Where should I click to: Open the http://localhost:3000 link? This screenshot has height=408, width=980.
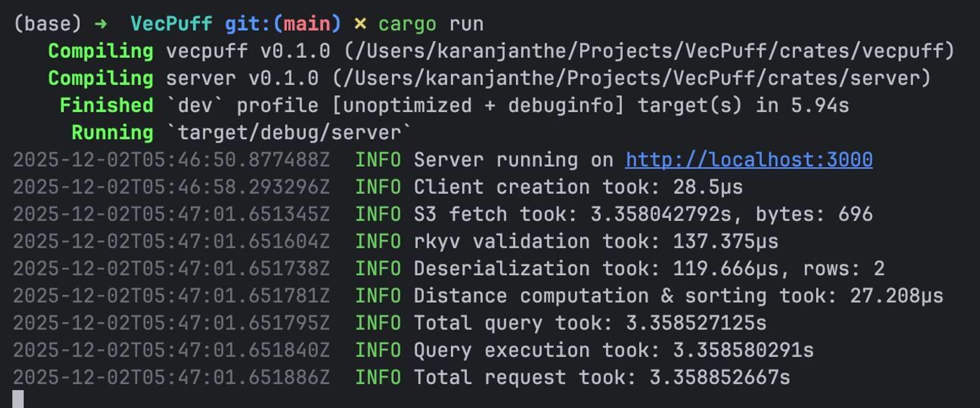pos(748,160)
